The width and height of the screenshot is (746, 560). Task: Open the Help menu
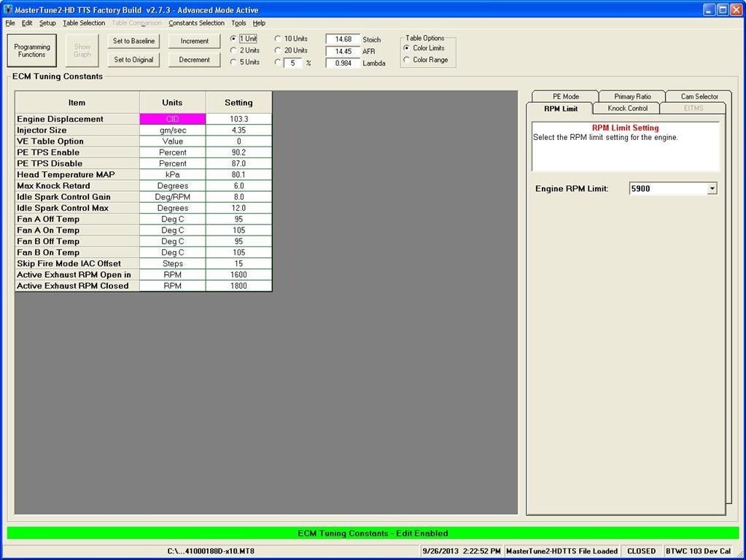point(260,23)
